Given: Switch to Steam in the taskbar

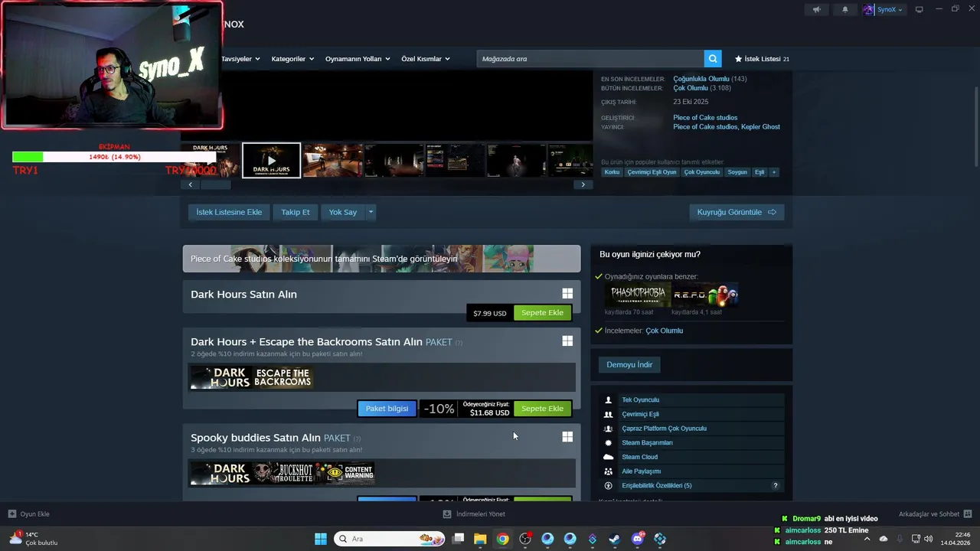Looking at the screenshot, I should click(615, 539).
